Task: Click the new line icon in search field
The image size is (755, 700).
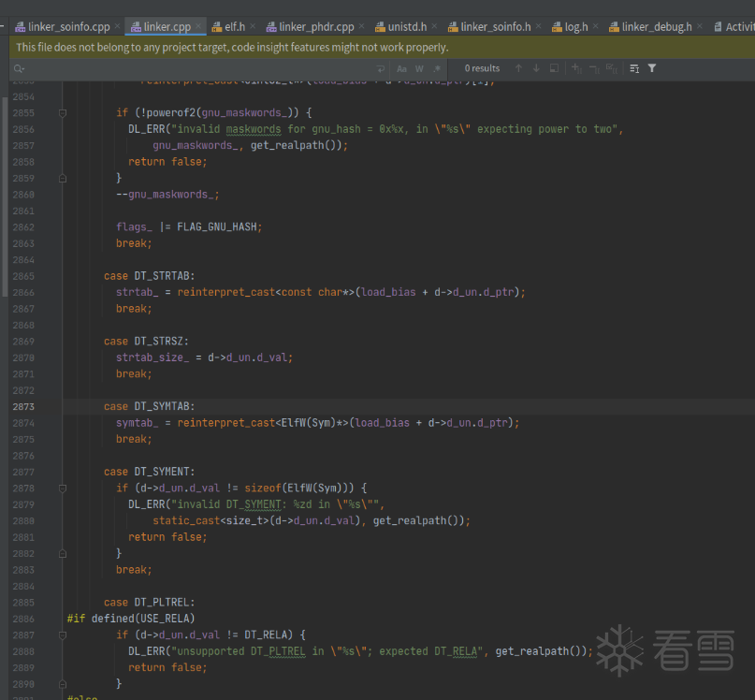Action: pos(380,68)
